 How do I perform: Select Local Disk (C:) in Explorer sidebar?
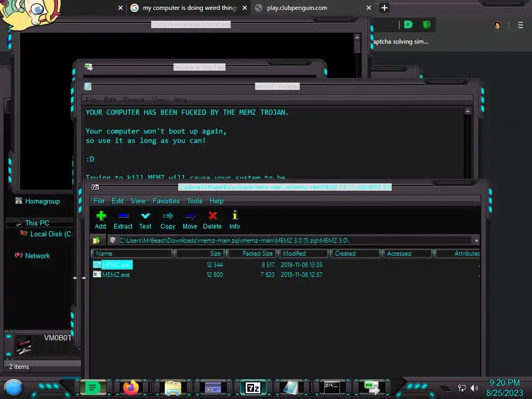46,234
